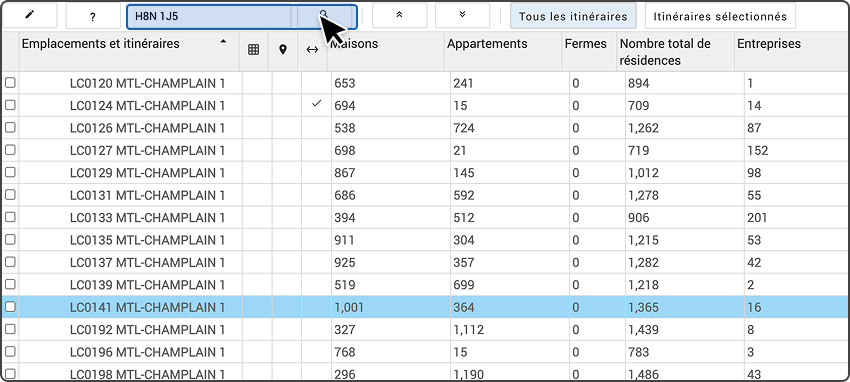Click Appartements value 1,112
The height and width of the screenshot is (382, 850).
[468, 329]
